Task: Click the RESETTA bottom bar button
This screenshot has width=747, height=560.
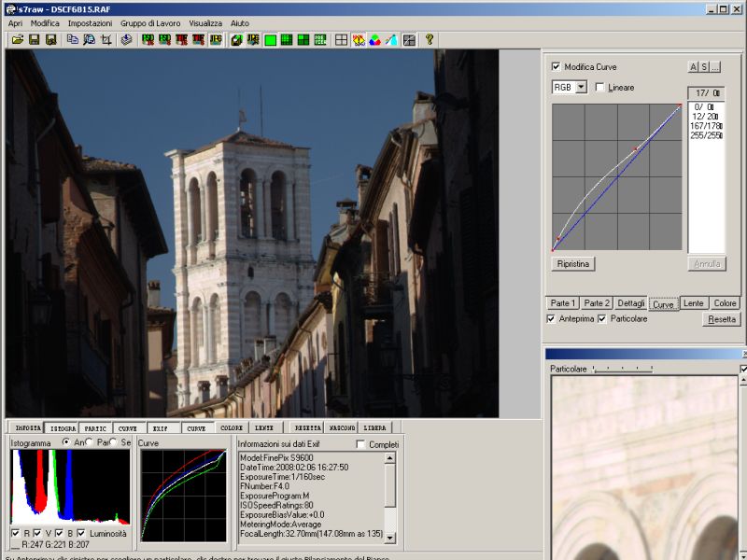Action: pos(308,428)
